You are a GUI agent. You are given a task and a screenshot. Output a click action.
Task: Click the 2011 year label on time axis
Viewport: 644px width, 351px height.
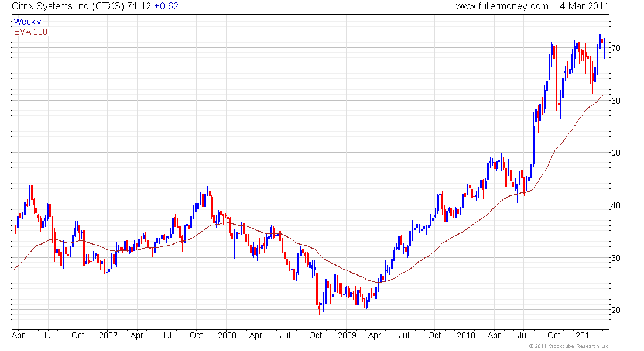tap(584, 335)
